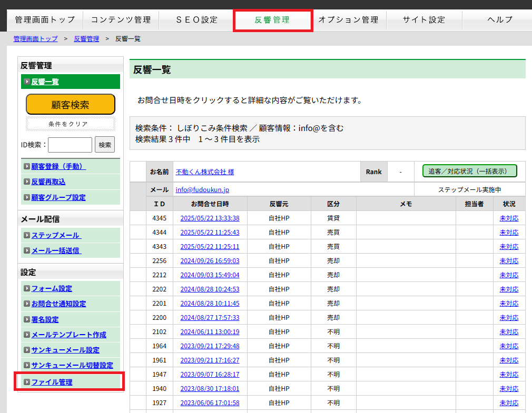
Task: Go to オプション管理 tab
Action: point(348,20)
